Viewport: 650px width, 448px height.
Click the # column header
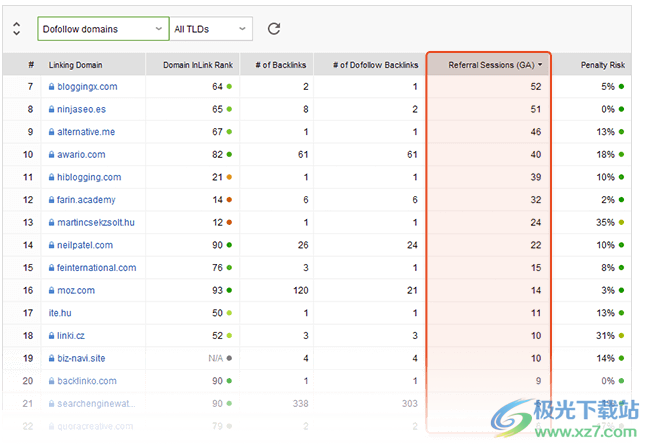point(31,65)
